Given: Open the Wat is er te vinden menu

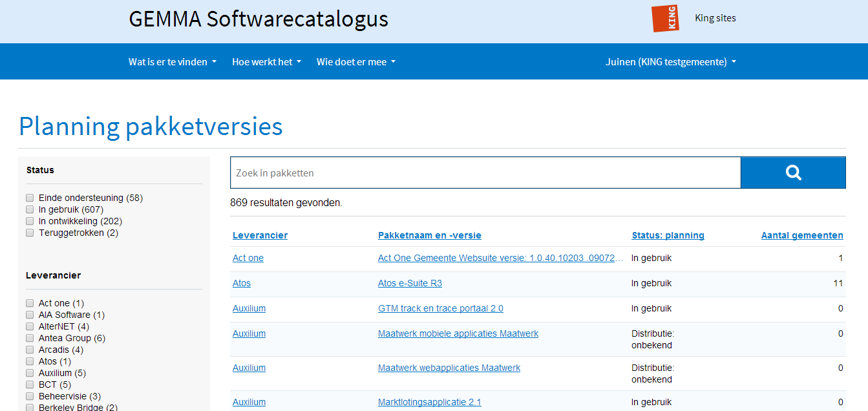Looking at the screenshot, I should (x=173, y=62).
